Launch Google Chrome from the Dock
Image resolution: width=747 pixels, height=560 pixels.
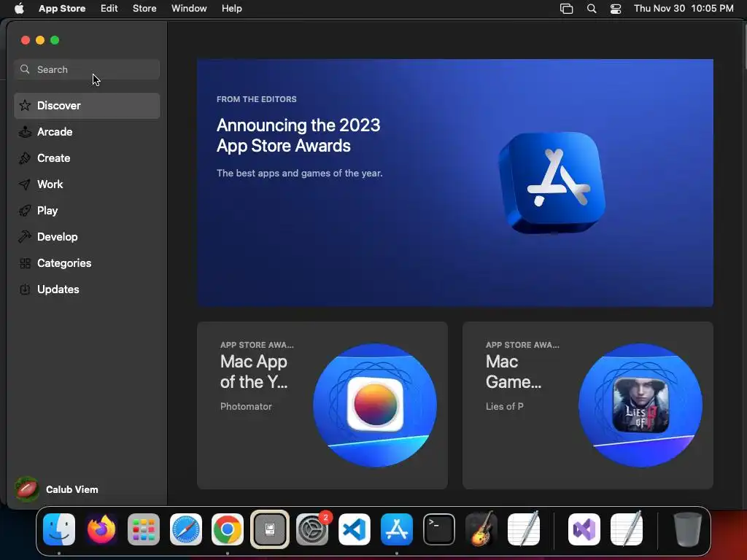[228, 529]
